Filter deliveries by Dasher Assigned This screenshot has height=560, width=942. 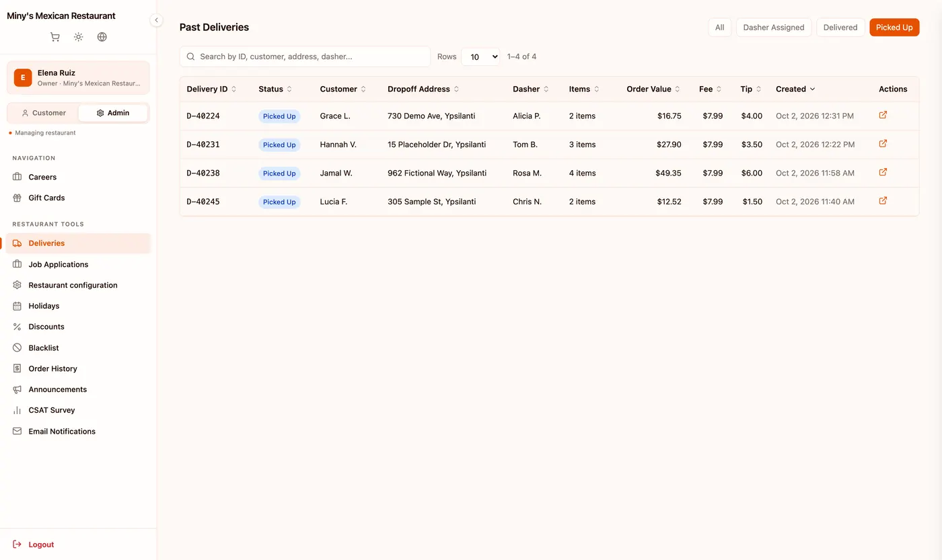click(774, 28)
